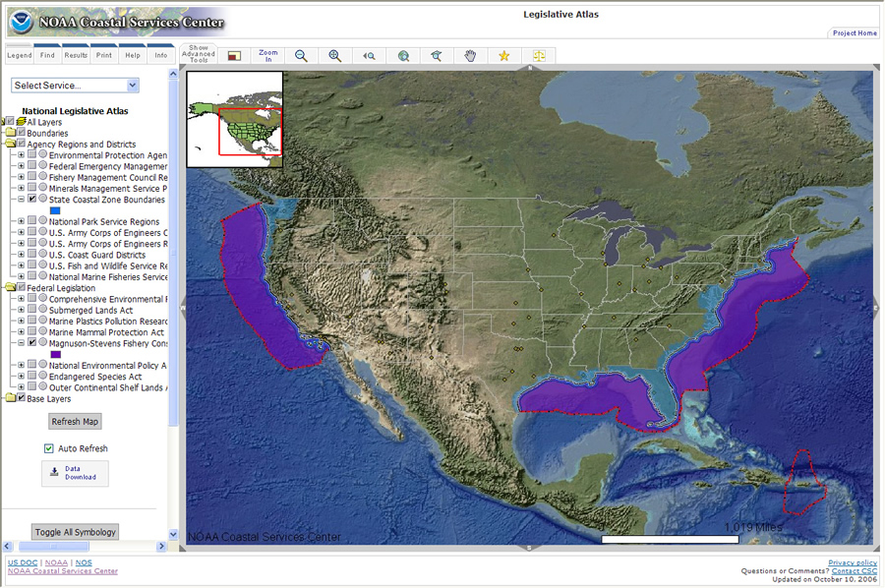Open the Print tab
The height and width of the screenshot is (588, 885).
(104, 54)
